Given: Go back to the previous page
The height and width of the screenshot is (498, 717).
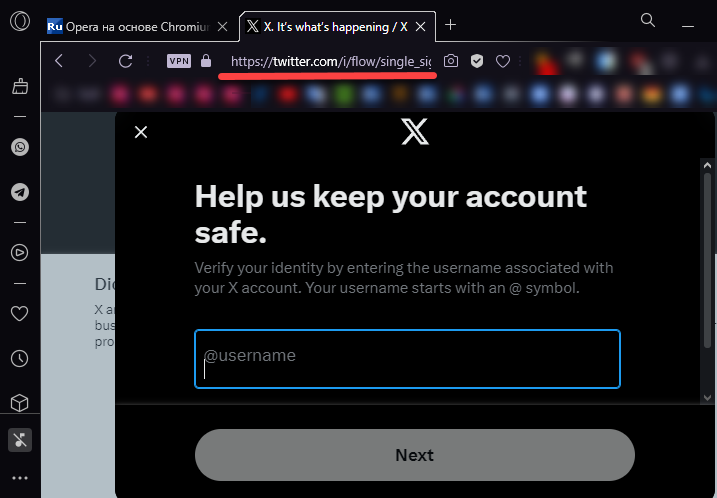Looking at the screenshot, I should tap(59, 61).
